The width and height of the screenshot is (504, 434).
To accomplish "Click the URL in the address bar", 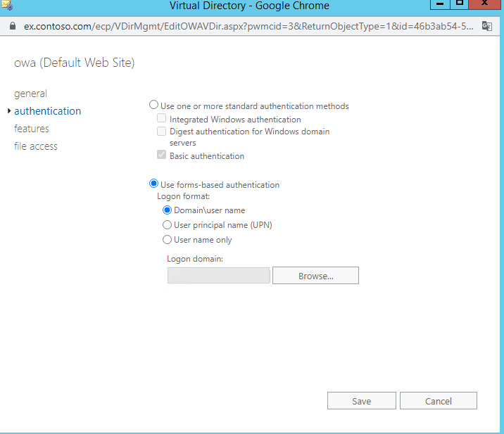I will (x=248, y=26).
